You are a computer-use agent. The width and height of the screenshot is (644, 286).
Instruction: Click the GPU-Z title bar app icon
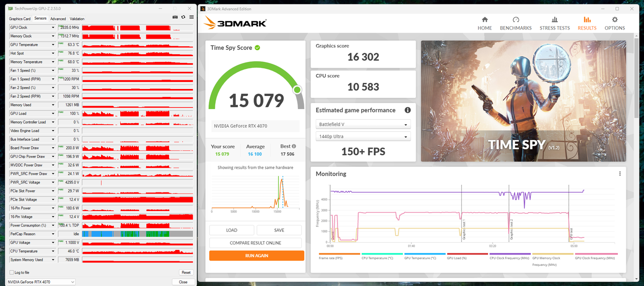pos(11,9)
